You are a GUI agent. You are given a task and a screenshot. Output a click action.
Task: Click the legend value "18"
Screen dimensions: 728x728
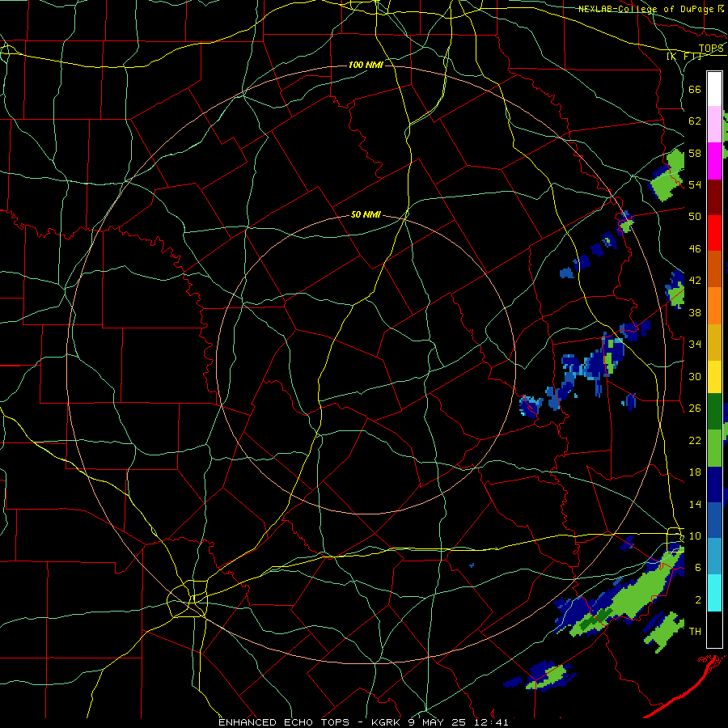coord(695,472)
